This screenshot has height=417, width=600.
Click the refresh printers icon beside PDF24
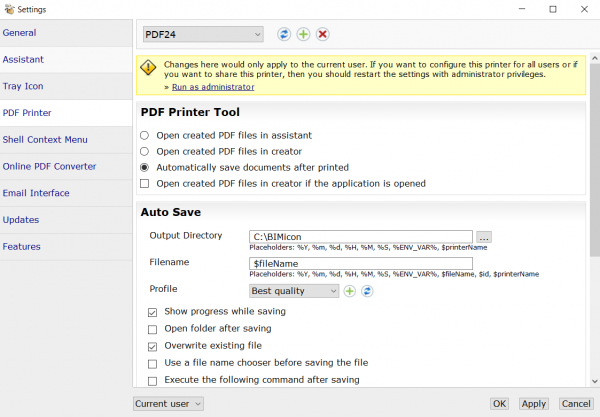click(283, 34)
